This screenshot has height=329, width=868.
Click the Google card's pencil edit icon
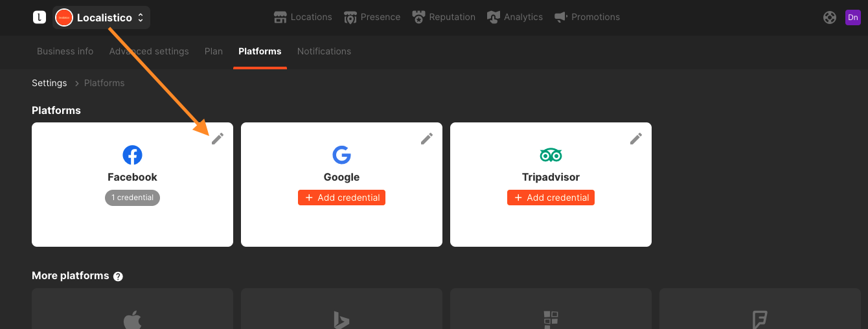pyautogui.click(x=427, y=139)
